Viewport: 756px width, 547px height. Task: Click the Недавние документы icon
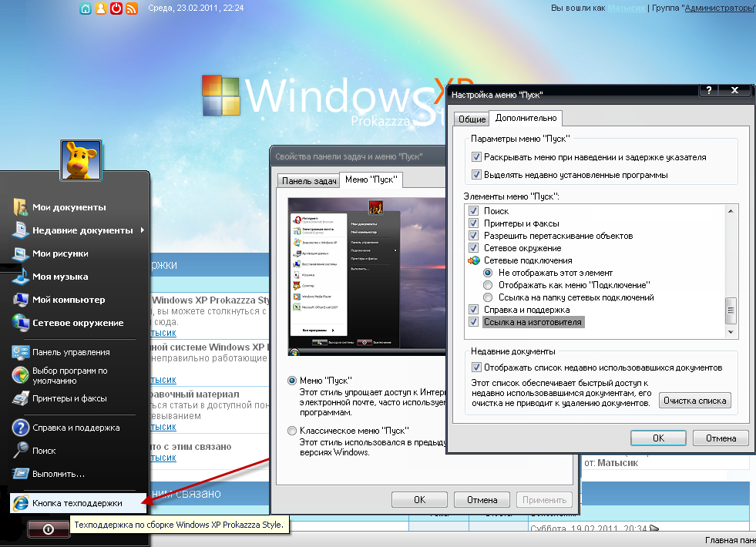click(20, 230)
